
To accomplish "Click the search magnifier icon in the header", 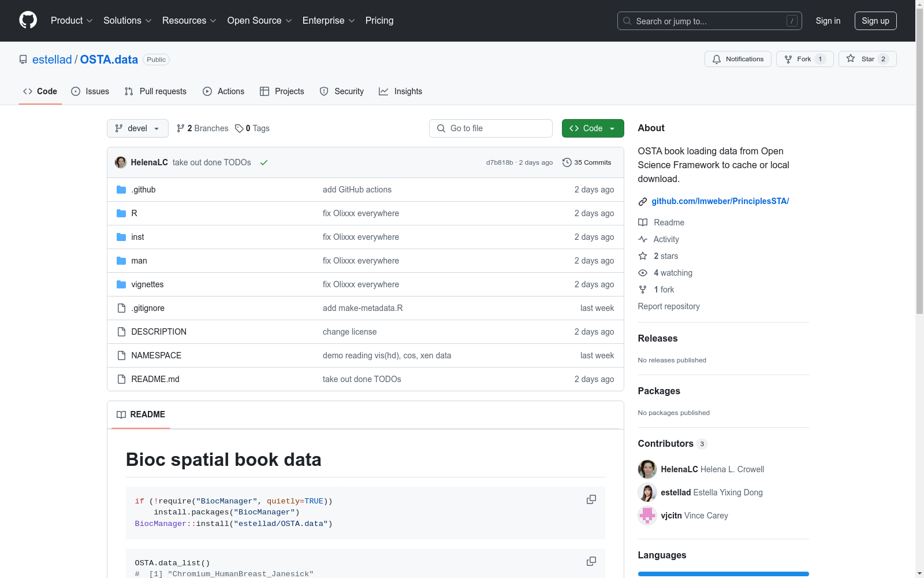I will coord(627,21).
